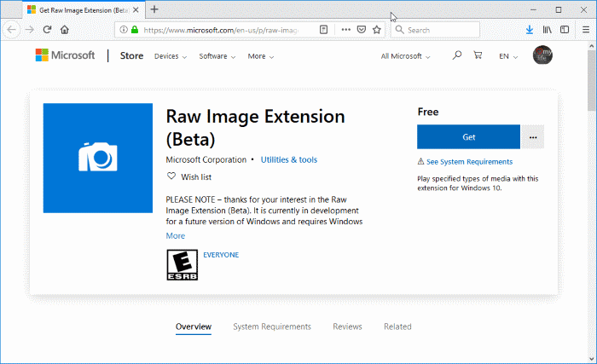The height and width of the screenshot is (364, 597).
Task: Expand the More navigation menu
Action: point(261,56)
